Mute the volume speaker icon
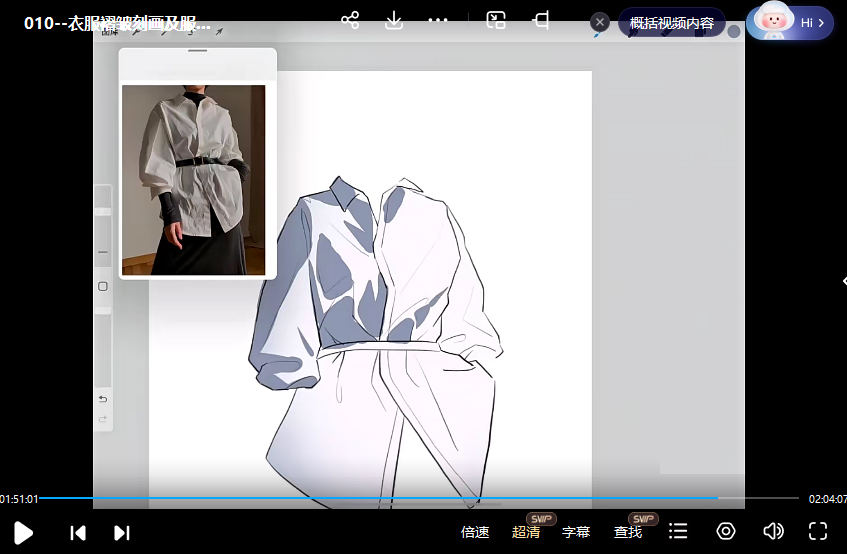This screenshot has height=554, width=847. [773, 532]
